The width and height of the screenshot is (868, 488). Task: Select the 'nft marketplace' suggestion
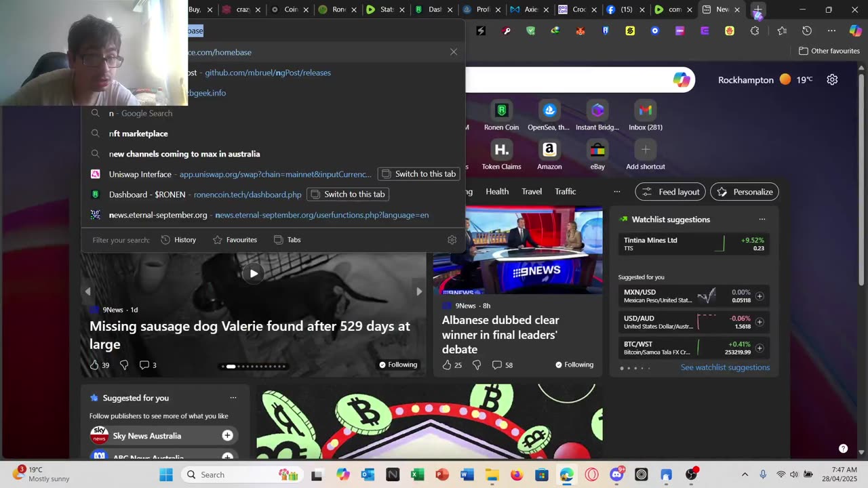pyautogui.click(x=138, y=134)
